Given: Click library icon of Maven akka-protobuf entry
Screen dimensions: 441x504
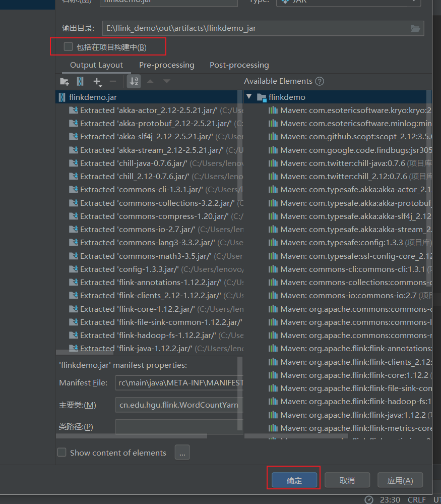Looking at the screenshot, I should click(x=273, y=203).
